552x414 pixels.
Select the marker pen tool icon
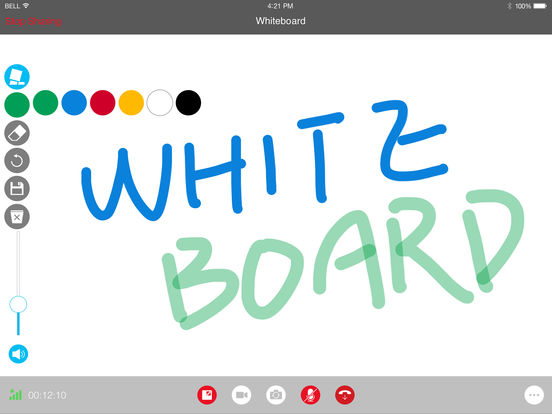tap(17, 76)
